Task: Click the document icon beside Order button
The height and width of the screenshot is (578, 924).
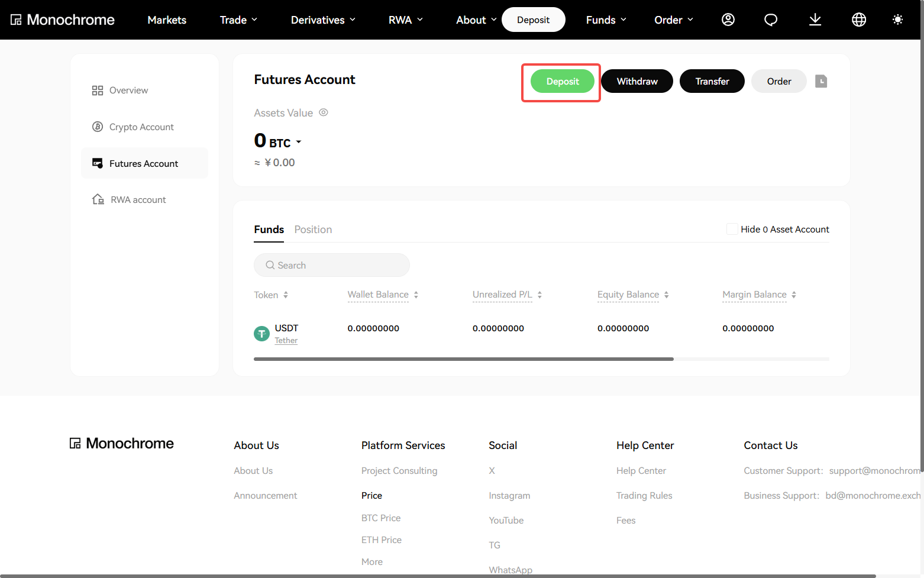Action: [x=821, y=81]
